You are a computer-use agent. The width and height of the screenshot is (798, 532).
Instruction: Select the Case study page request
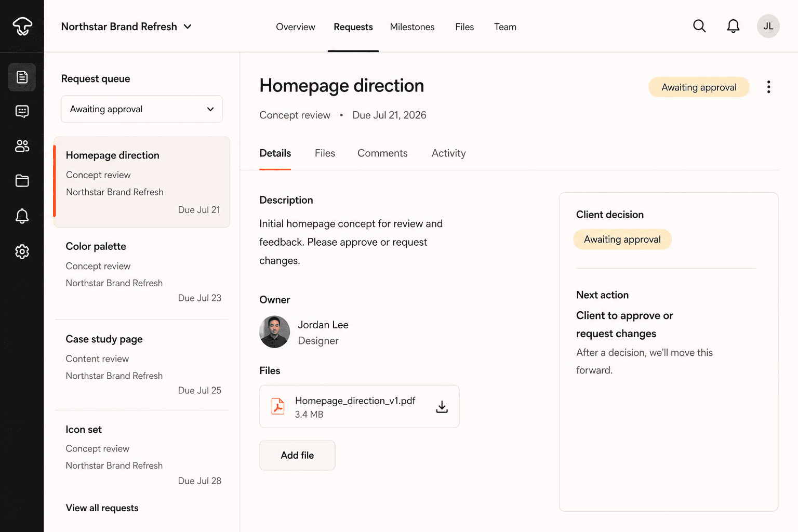point(142,365)
